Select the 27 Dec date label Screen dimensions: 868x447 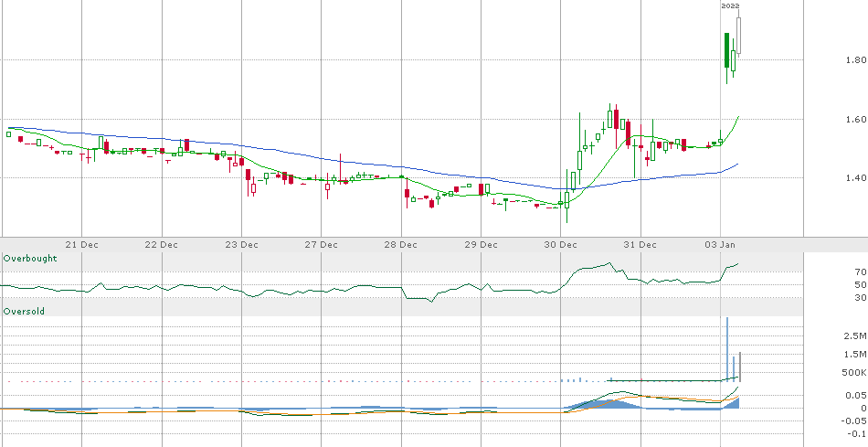click(x=321, y=244)
